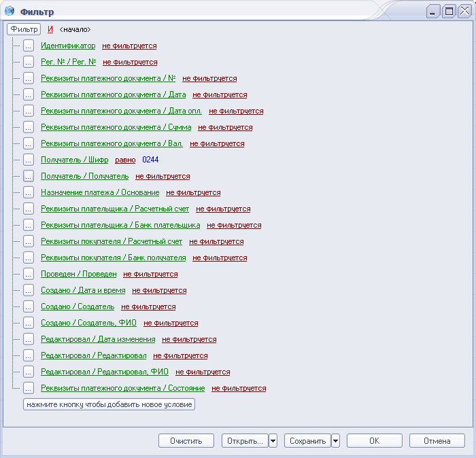Click Реквизиты плательщика / Расчетный счет link

(x=115, y=209)
